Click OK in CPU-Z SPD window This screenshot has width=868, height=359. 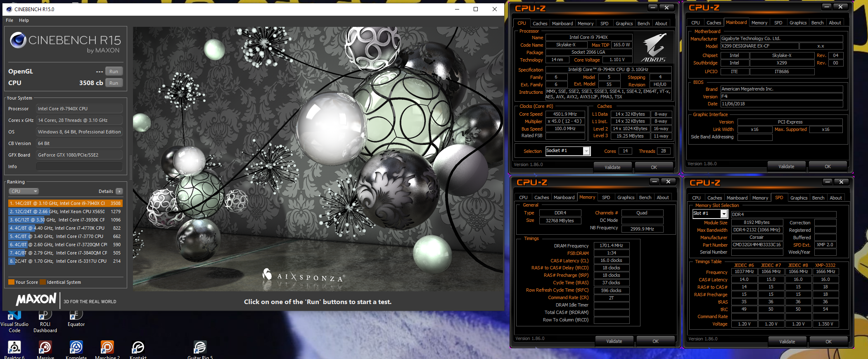coord(828,342)
